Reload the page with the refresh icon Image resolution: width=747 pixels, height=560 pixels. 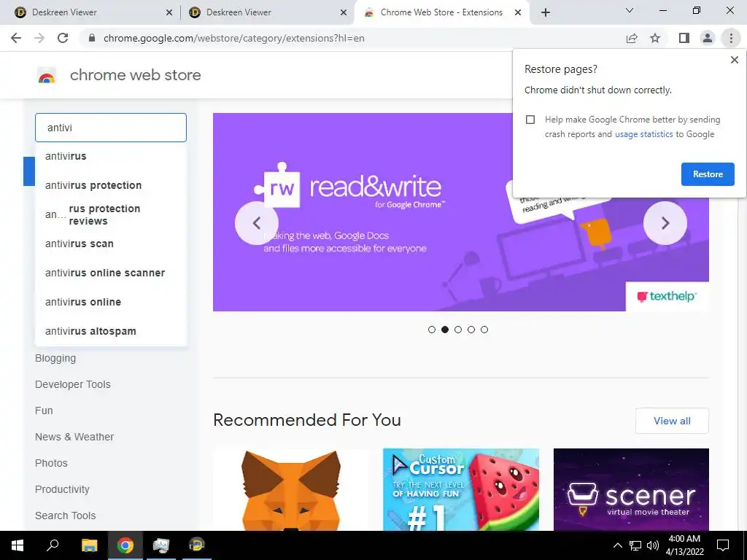coord(63,38)
